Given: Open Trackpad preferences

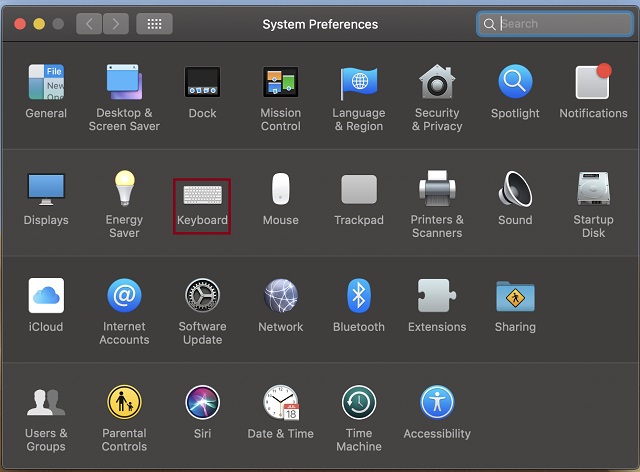Looking at the screenshot, I should click(359, 200).
